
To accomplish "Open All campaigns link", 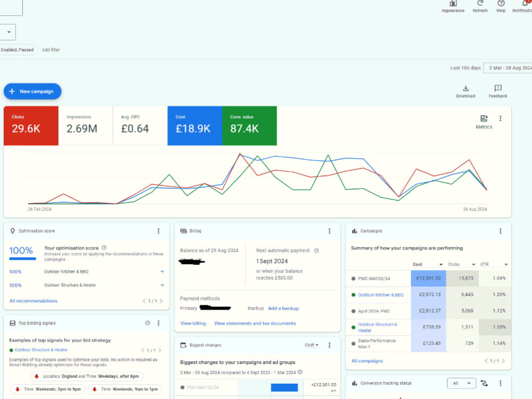I will [x=367, y=361].
